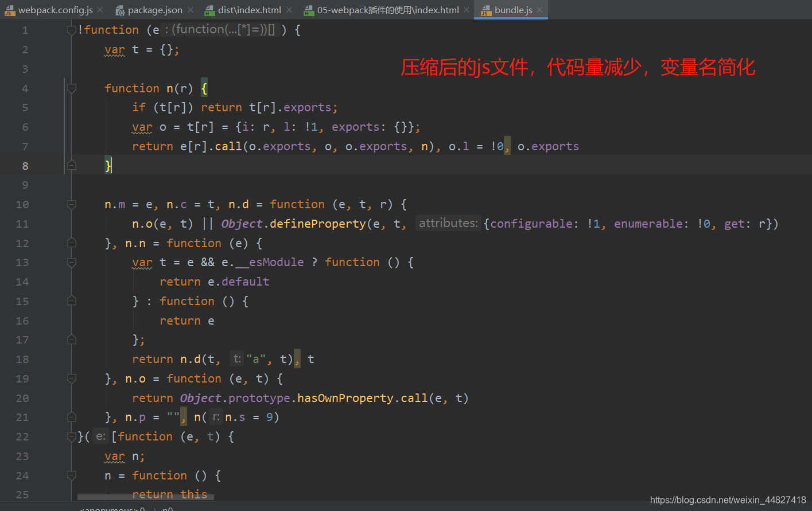Screen dimensions: 812x511
Task: Open the 05-webpack插件的使用\index.html tab
Action: [x=388, y=10]
